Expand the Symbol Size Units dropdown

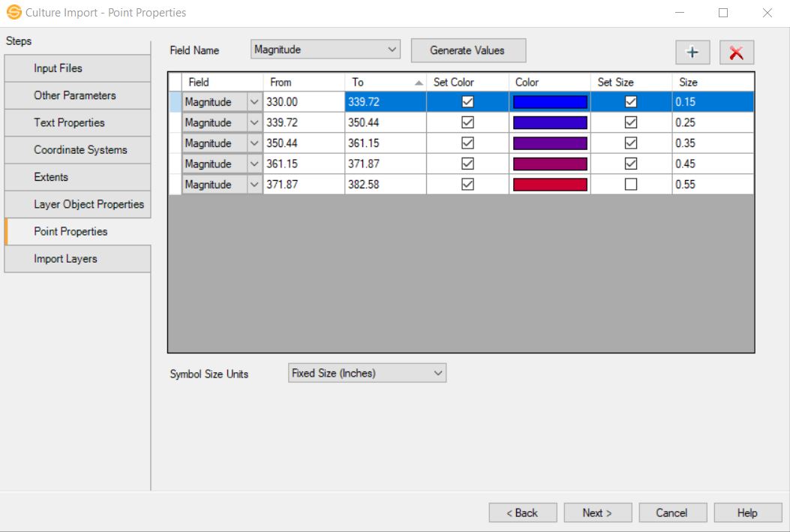point(367,373)
